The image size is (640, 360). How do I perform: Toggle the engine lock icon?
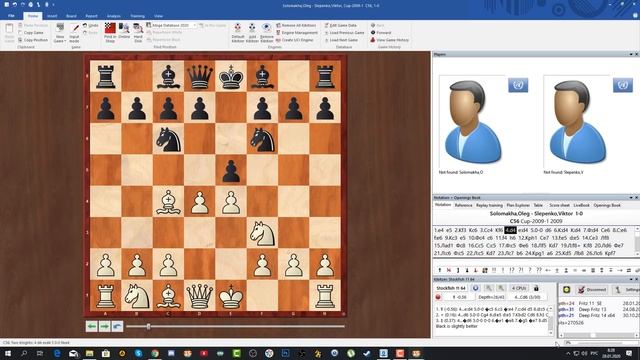click(536, 288)
